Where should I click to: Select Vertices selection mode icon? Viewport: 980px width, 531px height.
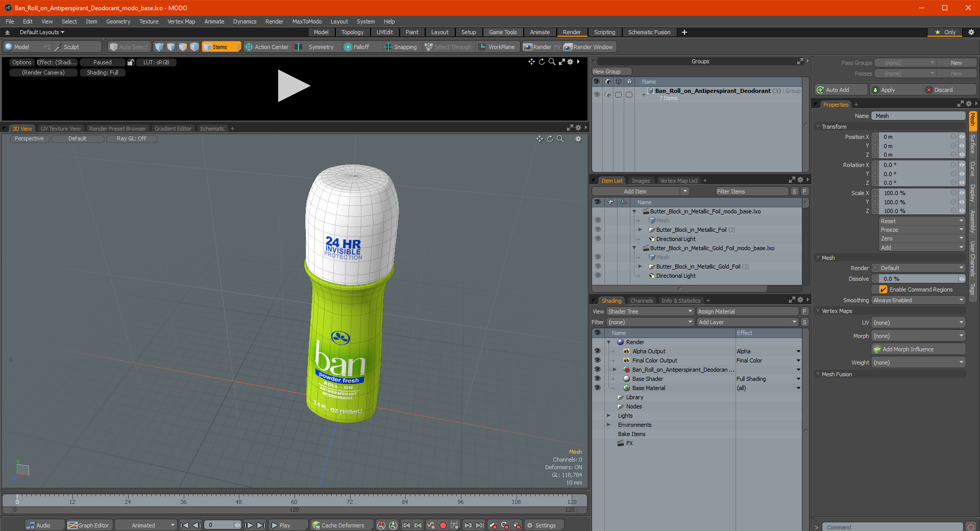[159, 47]
